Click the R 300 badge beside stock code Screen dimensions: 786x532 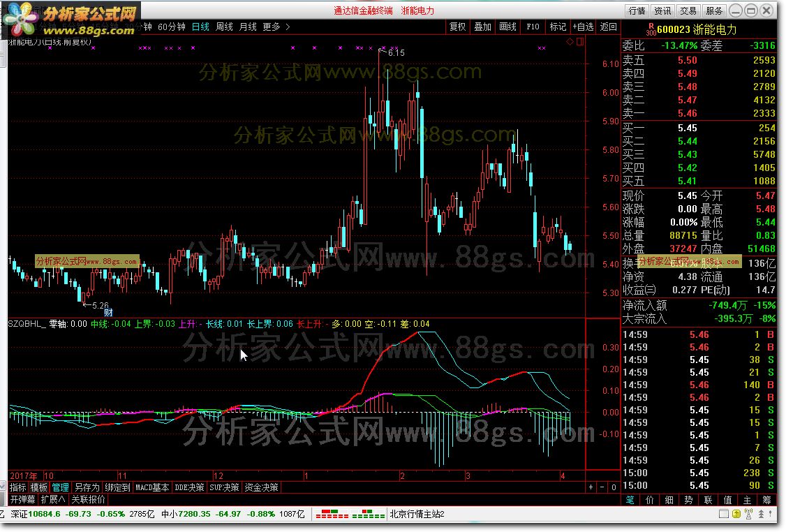click(x=651, y=29)
